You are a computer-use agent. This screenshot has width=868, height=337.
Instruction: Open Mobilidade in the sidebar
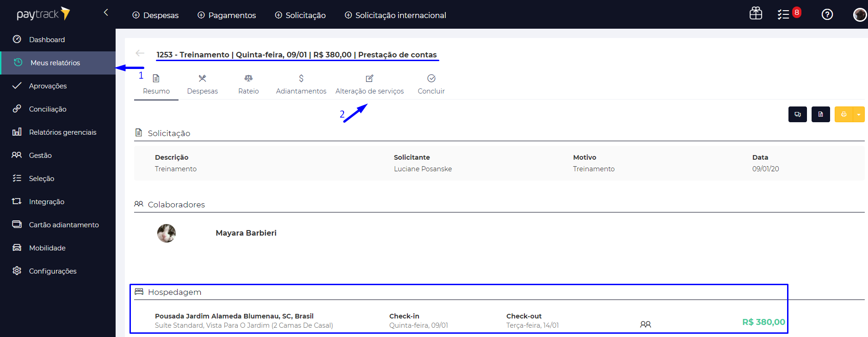click(x=58, y=248)
